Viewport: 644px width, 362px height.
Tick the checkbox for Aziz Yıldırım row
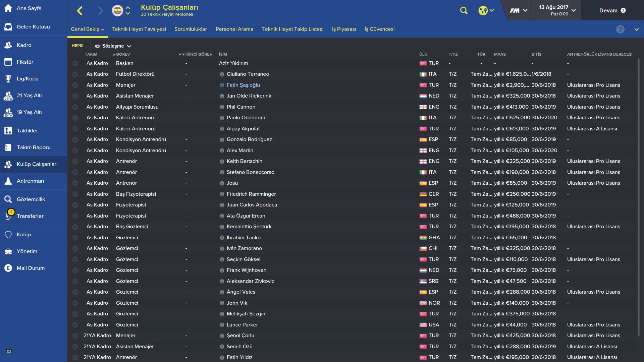click(75, 63)
